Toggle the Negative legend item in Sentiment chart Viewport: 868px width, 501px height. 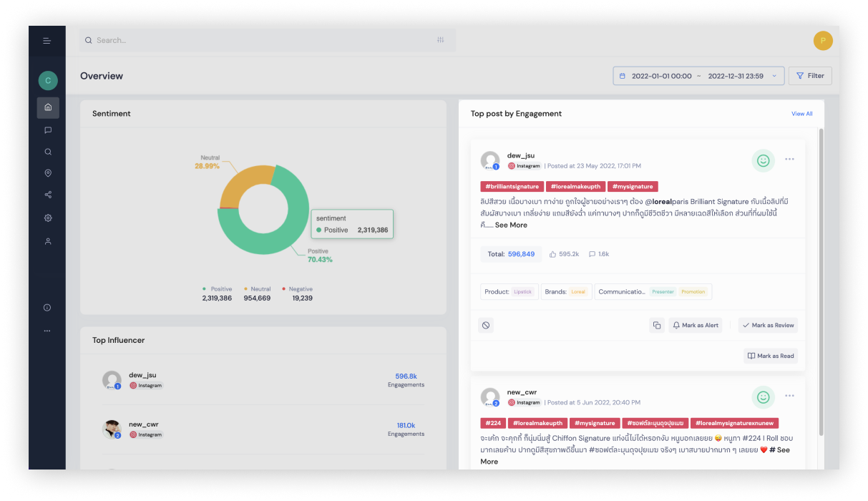297,289
